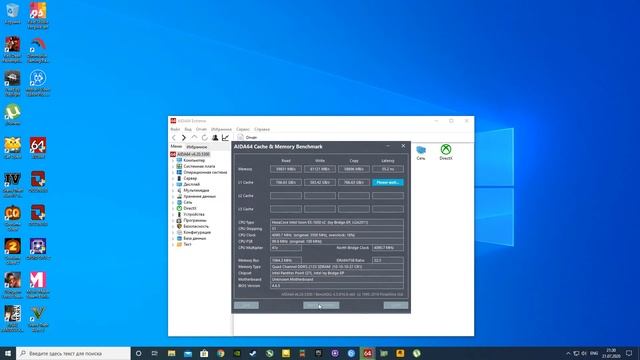Open the uTorrent desktop icon
Viewport: 640px width, 360px height.
point(13,115)
